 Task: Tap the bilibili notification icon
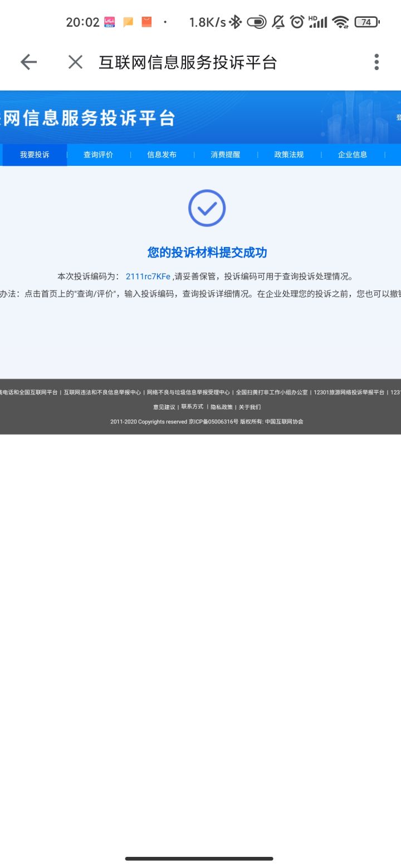tap(110, 22)
